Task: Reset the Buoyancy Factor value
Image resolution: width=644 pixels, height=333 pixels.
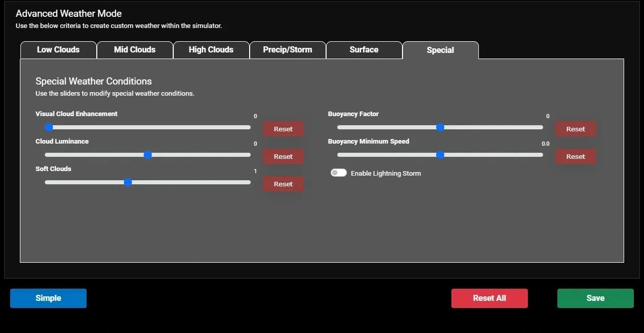Action: pos(575,129)
